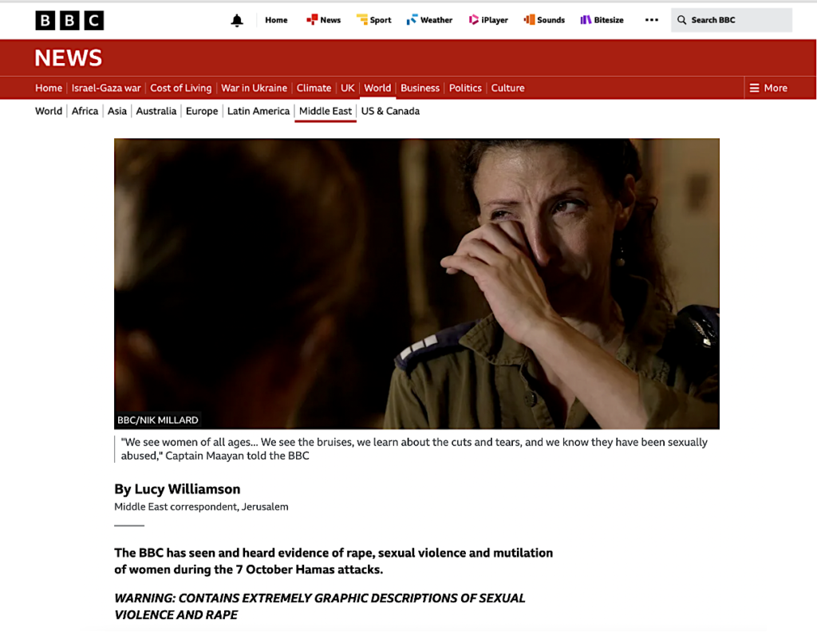The height and width of the screenshot is (644, 817).
Task: Open News from top BBC navigation
Action: (x=324, y=20)
